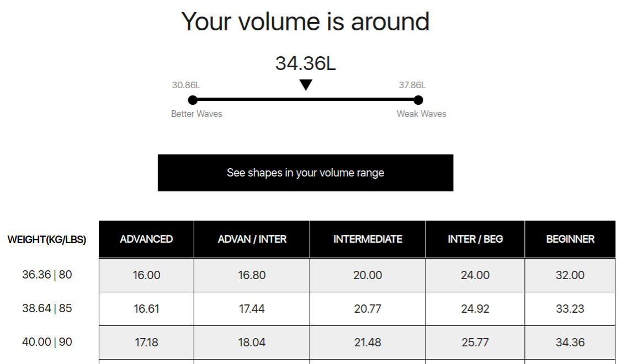638x364 pixels.
Task: Select the INTER / BEG column header
Action: pyautogui.click(x=475, y=239)
